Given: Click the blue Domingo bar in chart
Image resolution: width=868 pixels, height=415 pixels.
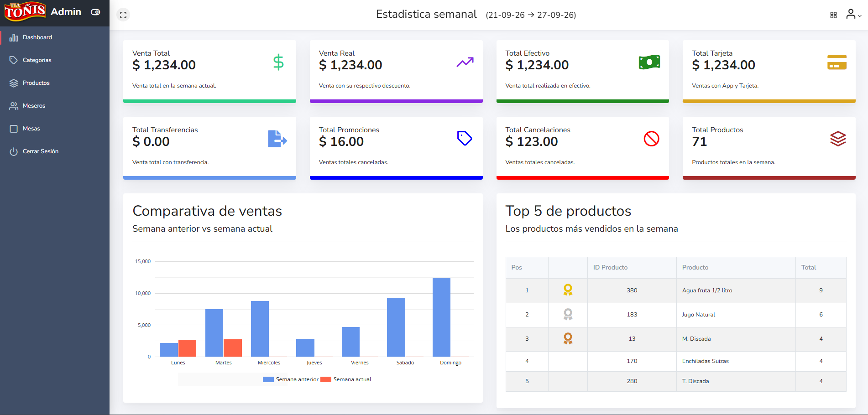Looking at the screenshot, I should coord(441,317).
